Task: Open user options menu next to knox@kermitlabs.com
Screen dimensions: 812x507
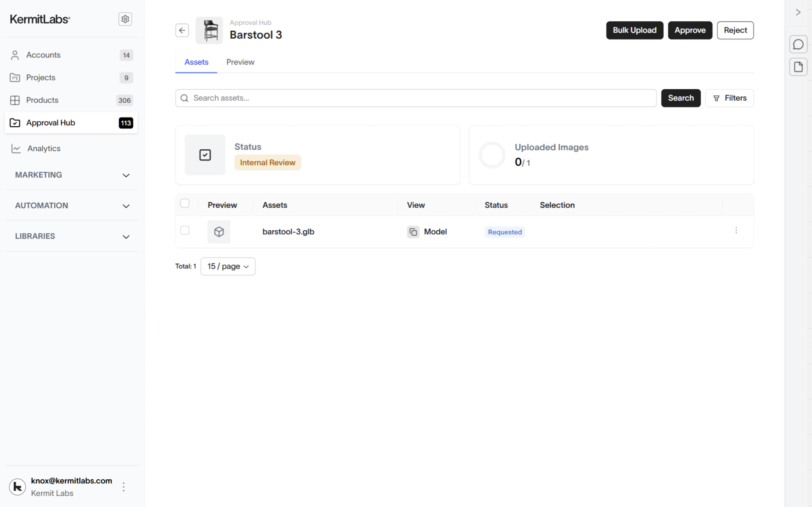Action: [x=124, y=487]
